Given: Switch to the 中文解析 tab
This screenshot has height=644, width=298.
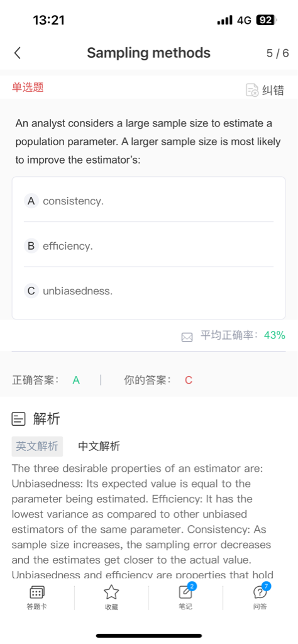Looking at the screenshot, I should [x=99, y=446].
